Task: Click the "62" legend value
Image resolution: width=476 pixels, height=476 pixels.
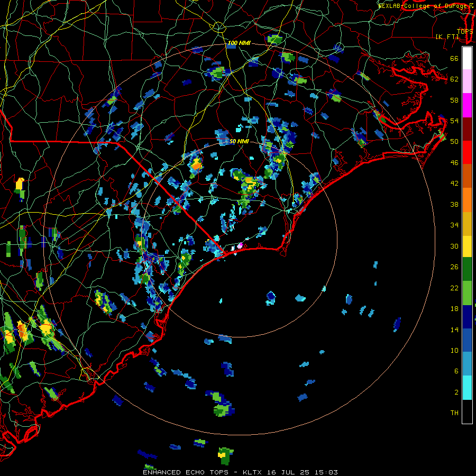Action: (x=454, y=79)
